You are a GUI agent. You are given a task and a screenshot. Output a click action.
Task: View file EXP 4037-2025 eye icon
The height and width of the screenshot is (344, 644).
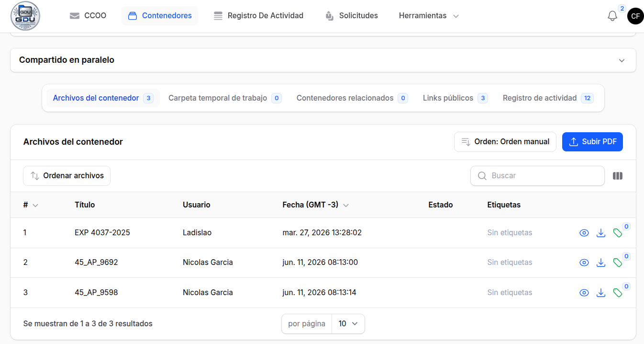(584, 233)
